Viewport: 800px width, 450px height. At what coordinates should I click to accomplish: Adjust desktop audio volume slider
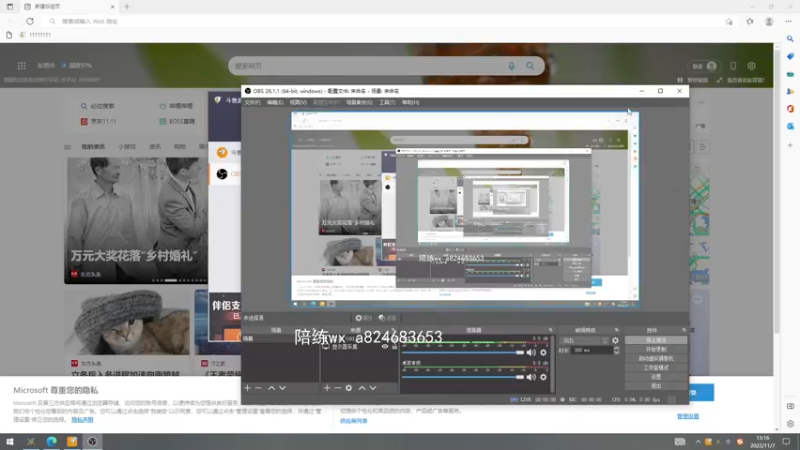click(463, 377)
